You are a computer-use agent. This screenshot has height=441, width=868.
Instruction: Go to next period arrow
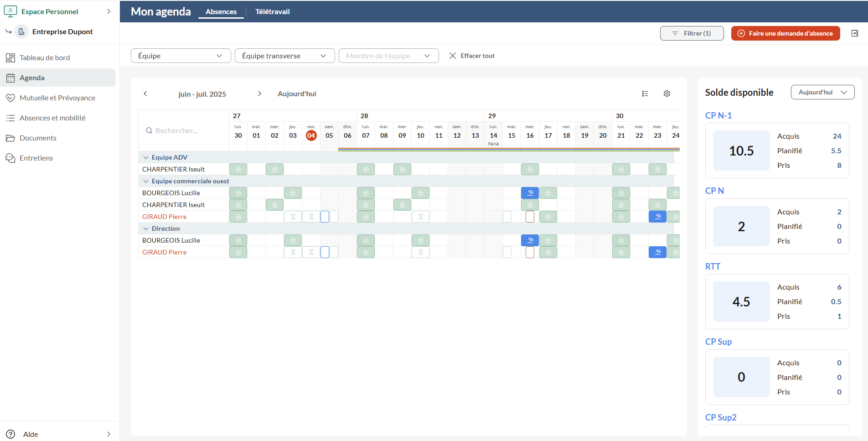click(259, 93)
